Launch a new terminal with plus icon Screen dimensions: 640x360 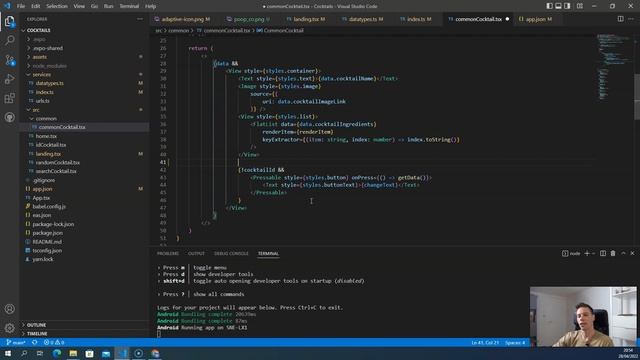click(587, 253)
